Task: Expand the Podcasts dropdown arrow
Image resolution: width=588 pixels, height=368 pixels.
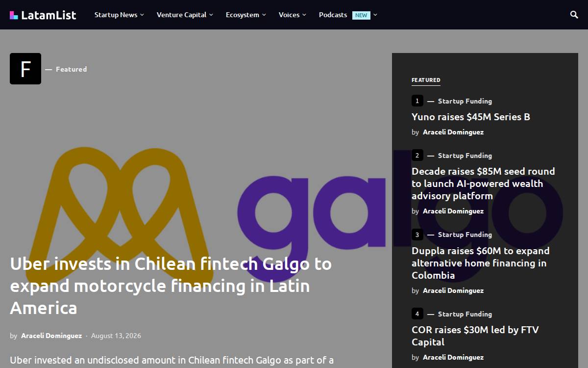Action: click(375, 15)
